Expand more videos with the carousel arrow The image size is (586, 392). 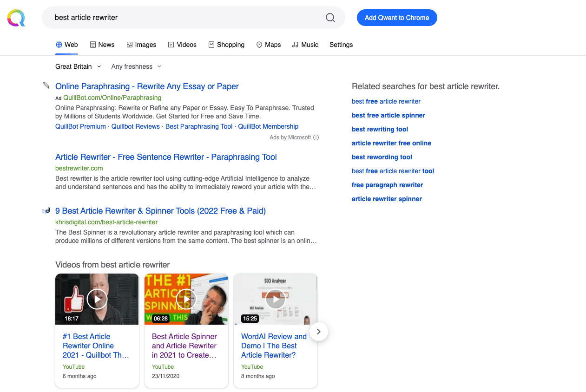point(318,332)
